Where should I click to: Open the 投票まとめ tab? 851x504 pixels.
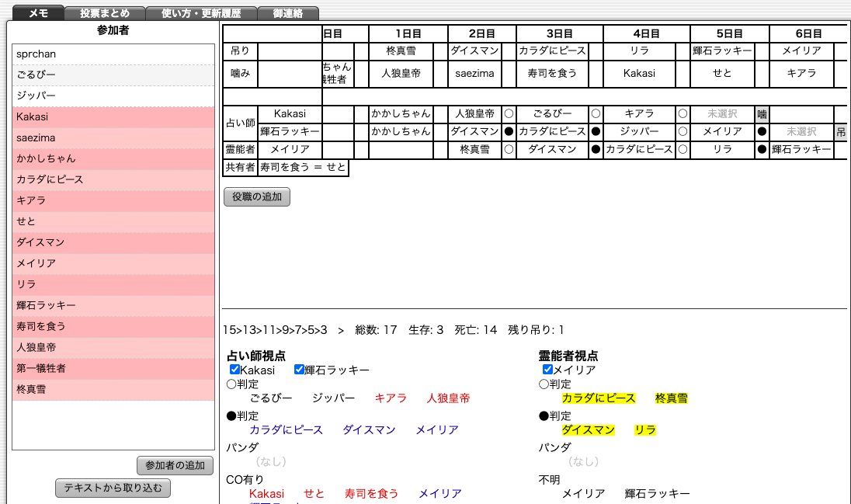(x=105, y=13)
